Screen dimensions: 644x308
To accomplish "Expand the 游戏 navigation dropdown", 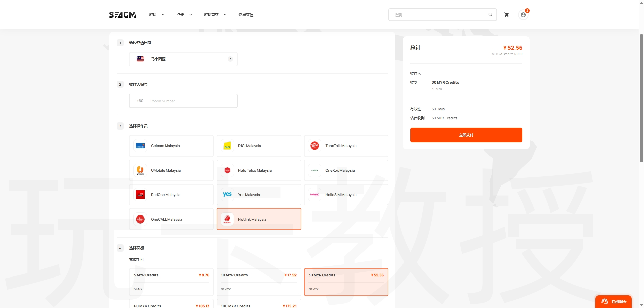I will (x=156, y=14).
